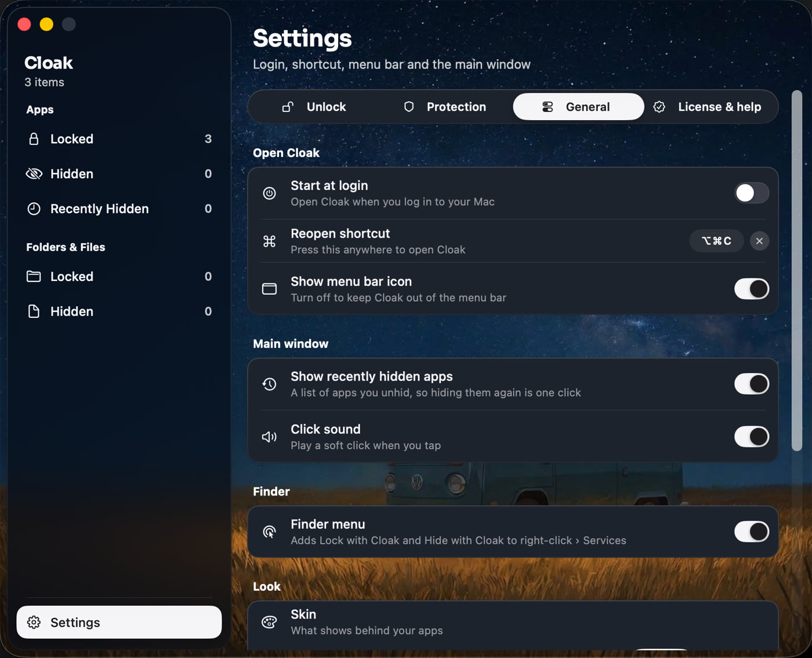Click the power icon beside Start at login

(x=269, y=193)
